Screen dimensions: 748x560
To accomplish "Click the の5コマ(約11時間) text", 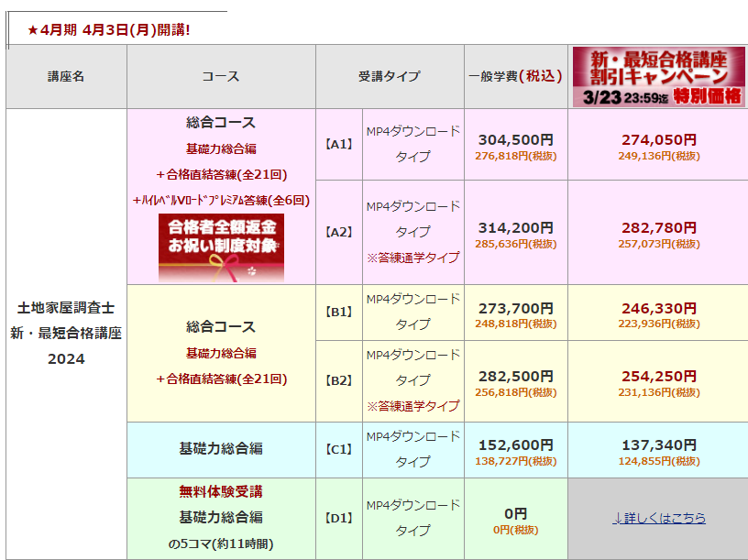I will [x=221, y=544].
